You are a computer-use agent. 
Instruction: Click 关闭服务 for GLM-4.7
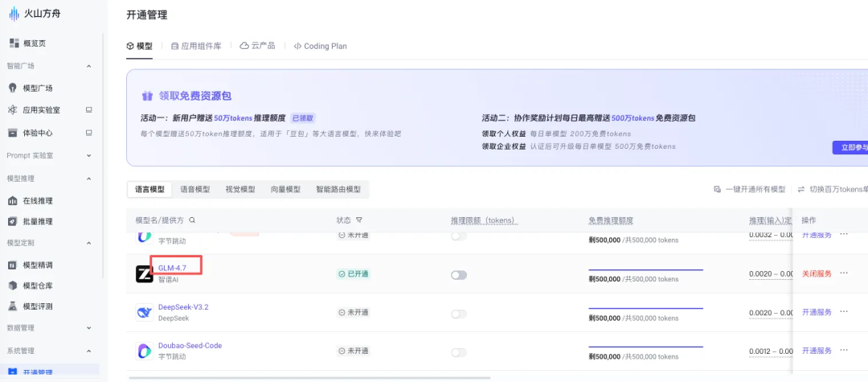(x=817, y=273)
